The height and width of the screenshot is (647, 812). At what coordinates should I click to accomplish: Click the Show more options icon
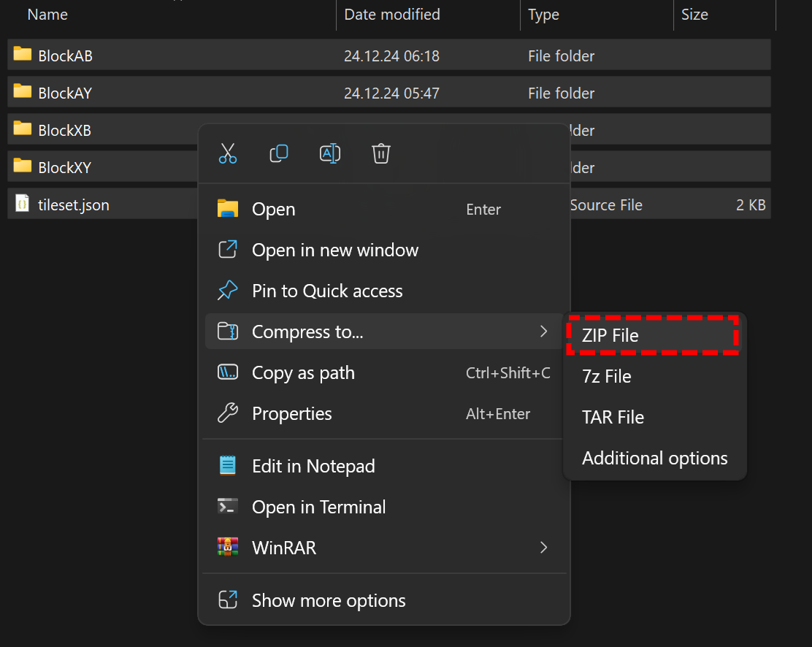click(x=228, y=600)
